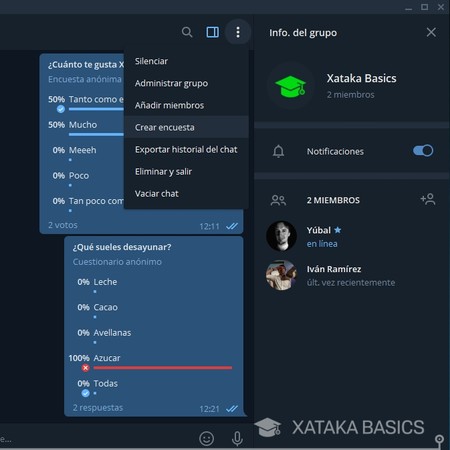Click the Xataka Basics group avatar
Viewport: 450px width, 450px height.
pos(291,86)
